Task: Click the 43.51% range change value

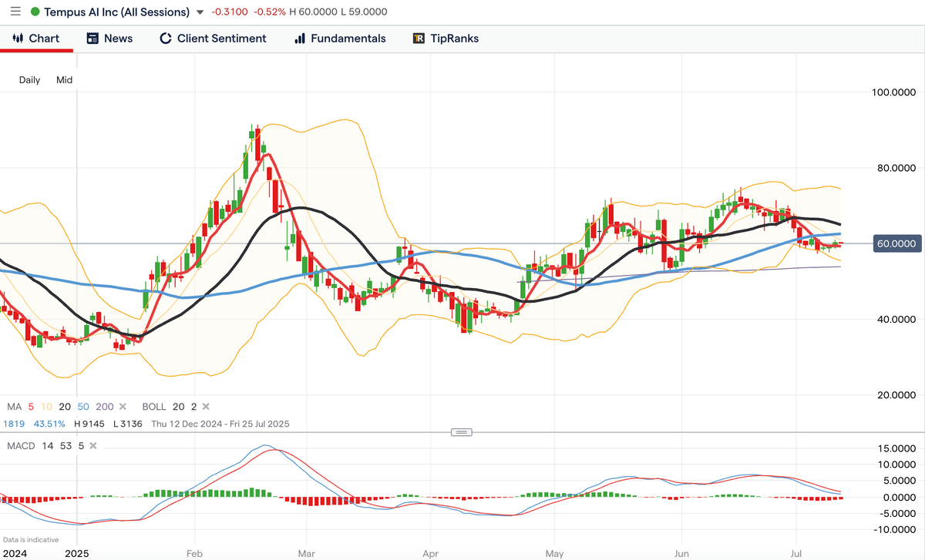Action: click(x=49, y=424)
